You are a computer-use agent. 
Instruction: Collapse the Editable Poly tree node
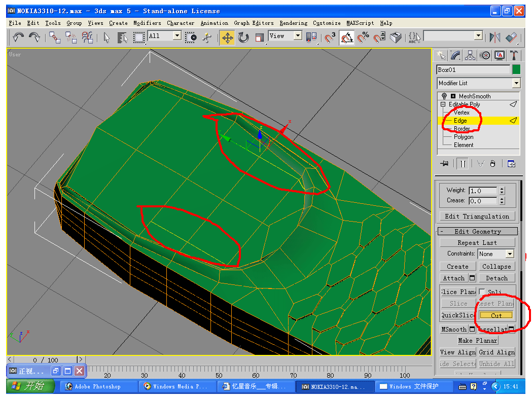443,104
